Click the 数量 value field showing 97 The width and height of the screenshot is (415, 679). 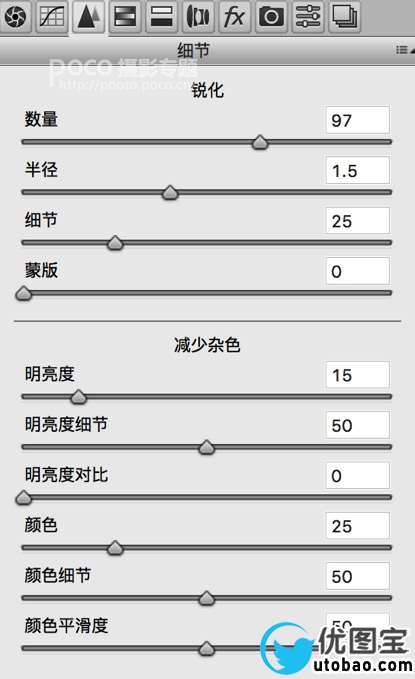(358, 120)
